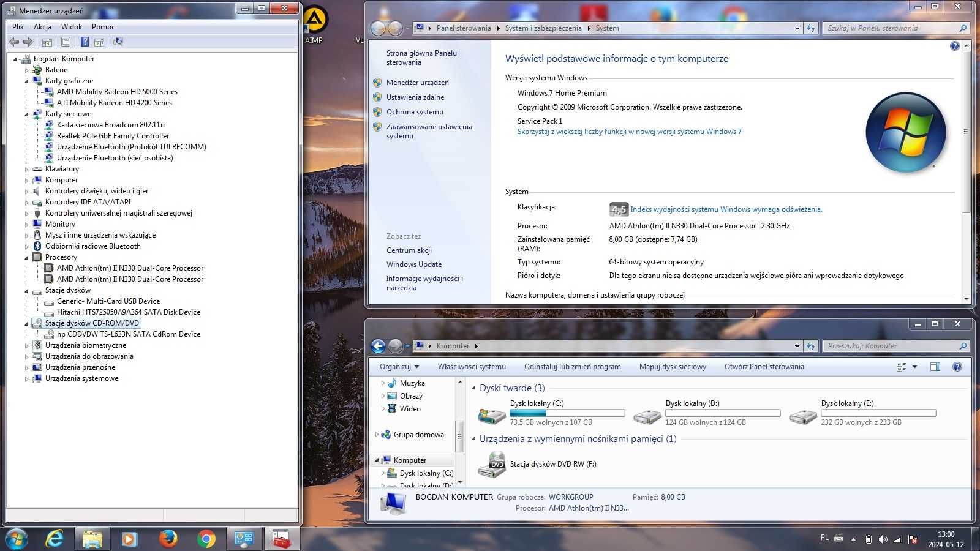Open Zaawansowane ustawienia systemu link
Viewport: 980px width, 551px height.
click(429, 131)
